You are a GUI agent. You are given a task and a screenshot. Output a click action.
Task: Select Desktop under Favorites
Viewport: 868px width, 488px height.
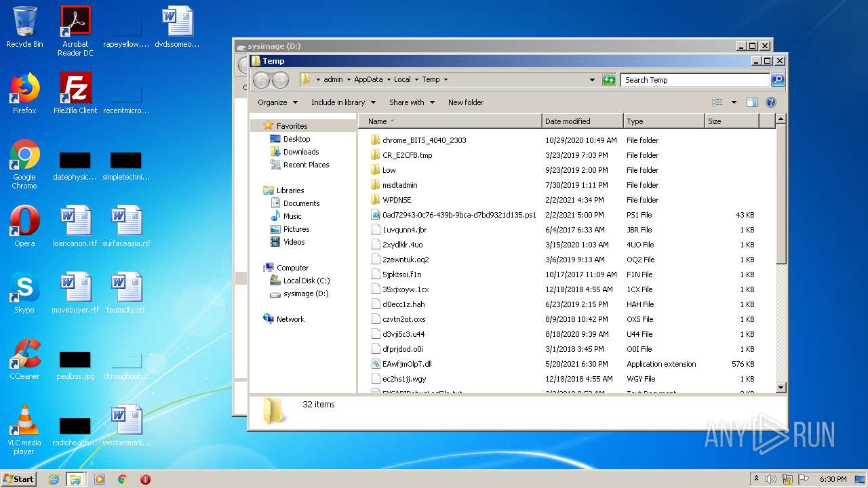[x=296, y=139]
